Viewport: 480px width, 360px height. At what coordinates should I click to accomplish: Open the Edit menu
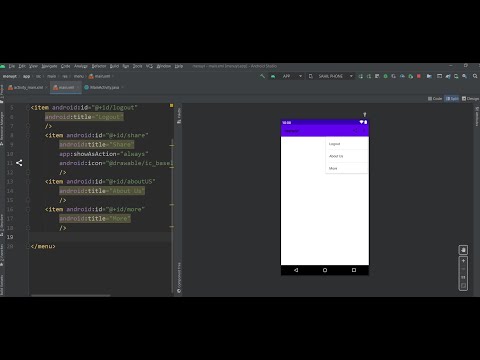click(x=22, y=66)
